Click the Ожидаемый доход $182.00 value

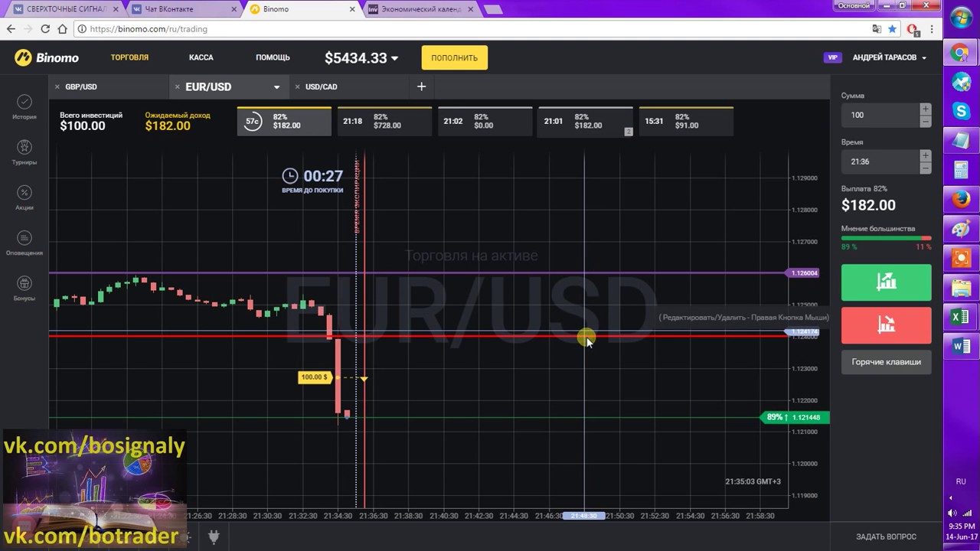pyautogui.click(x=168, y=126)
